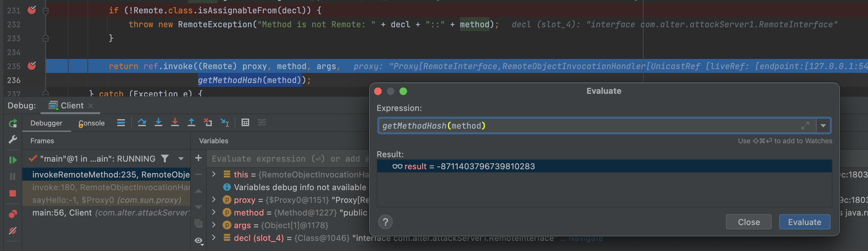Expand the 'this' variable node
The height and width of the screenshot is (251, 868).
tap(214, 174)
